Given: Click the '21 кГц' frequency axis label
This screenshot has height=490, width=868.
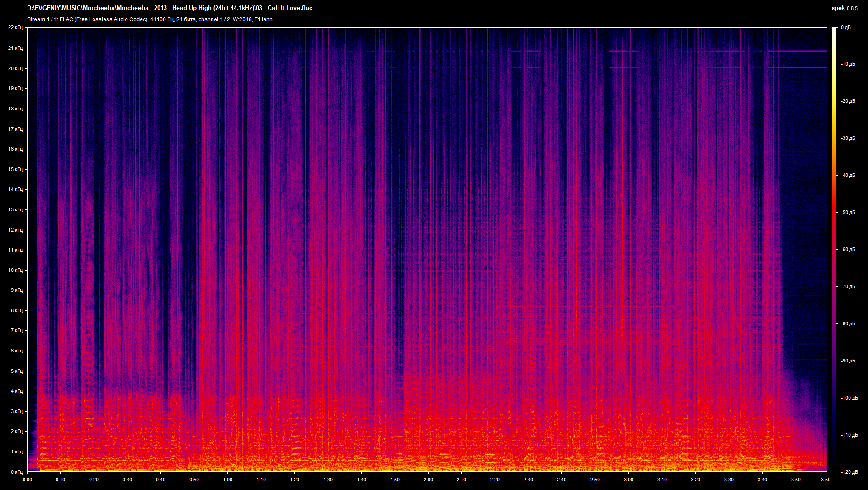Looking at the screenshot, I should [15, 48].
